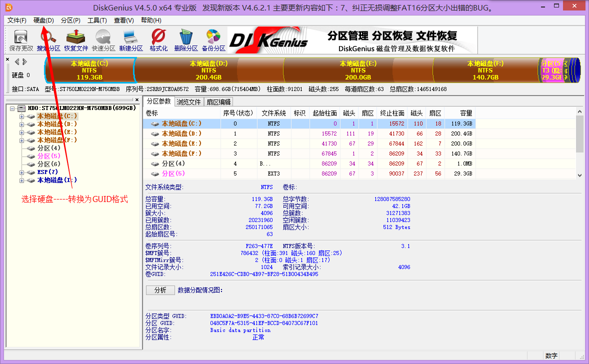Sort by 容量 column header
The width and height of the screenshot is (589, 364).
[460, 113]
